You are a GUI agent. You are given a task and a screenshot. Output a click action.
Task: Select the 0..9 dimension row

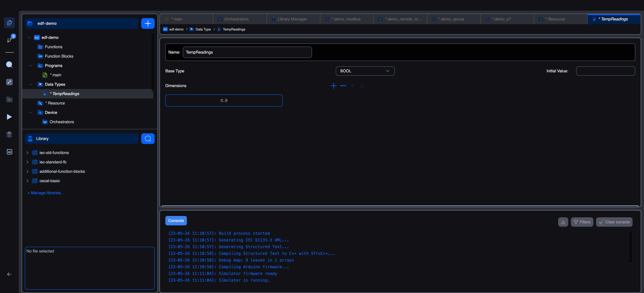(x=224, y=100)
